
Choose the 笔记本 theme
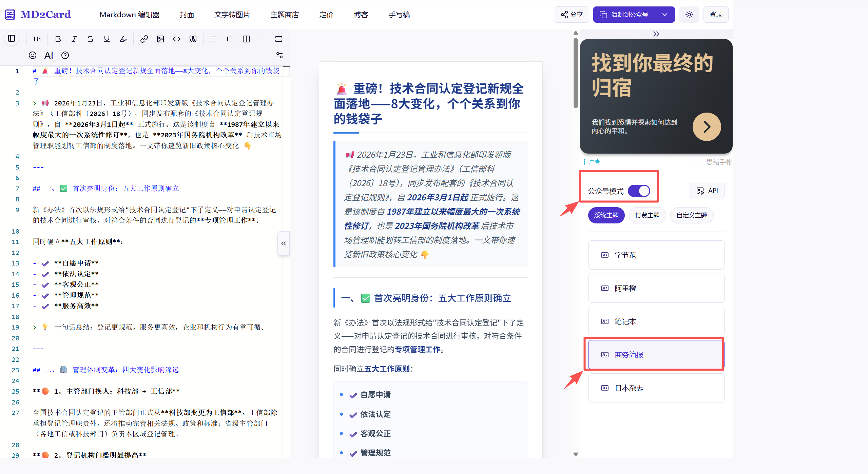[x=656, y=321]
